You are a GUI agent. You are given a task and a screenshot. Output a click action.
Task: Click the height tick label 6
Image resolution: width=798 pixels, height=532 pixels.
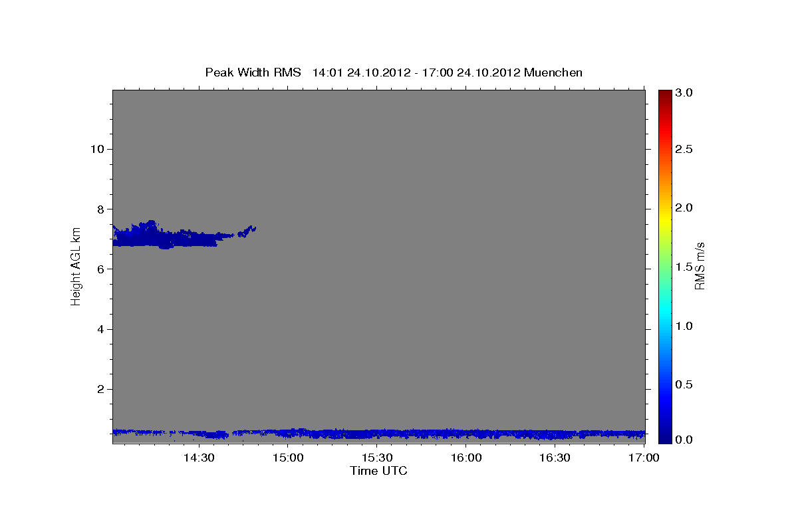click(100, 269)
